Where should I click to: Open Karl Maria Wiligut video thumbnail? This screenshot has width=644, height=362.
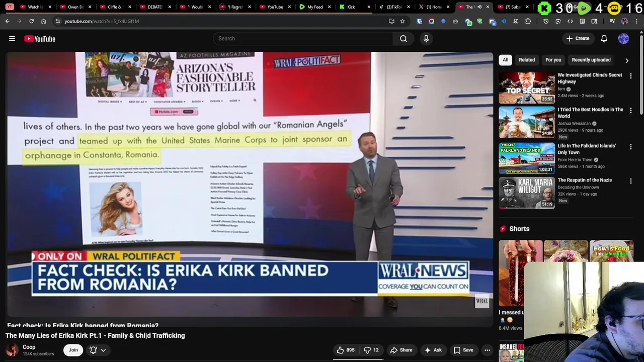[527, 193]
